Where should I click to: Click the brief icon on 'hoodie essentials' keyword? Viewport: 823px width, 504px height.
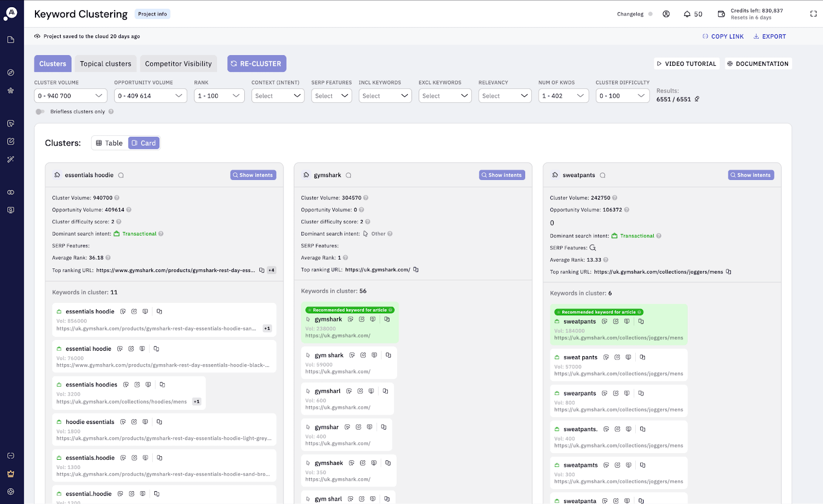click(123, 422)
